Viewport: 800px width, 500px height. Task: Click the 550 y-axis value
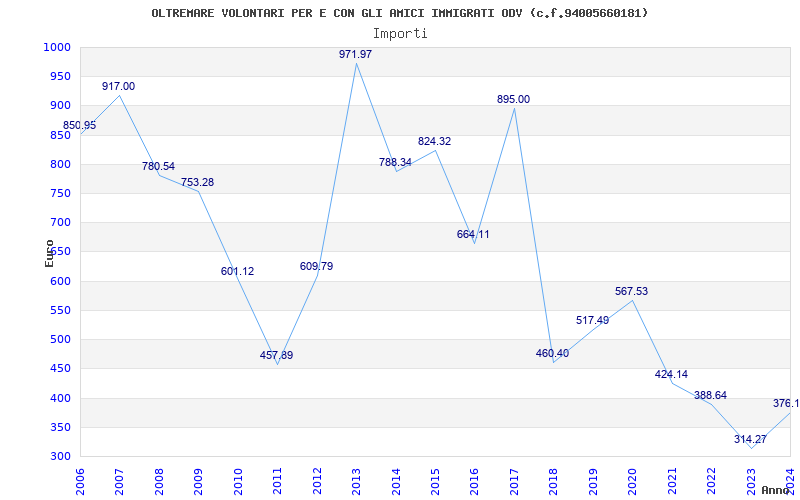click(60, 310)
